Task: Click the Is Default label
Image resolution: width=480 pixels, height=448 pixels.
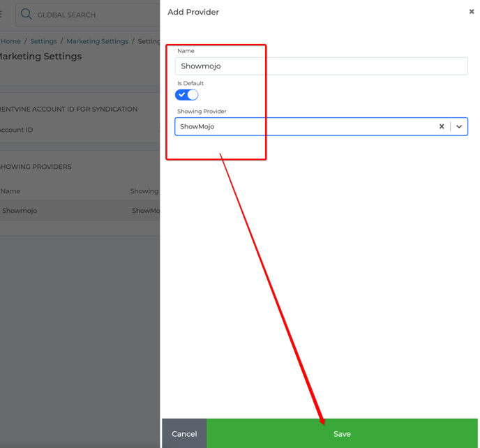Action: (x=190, y=83)
